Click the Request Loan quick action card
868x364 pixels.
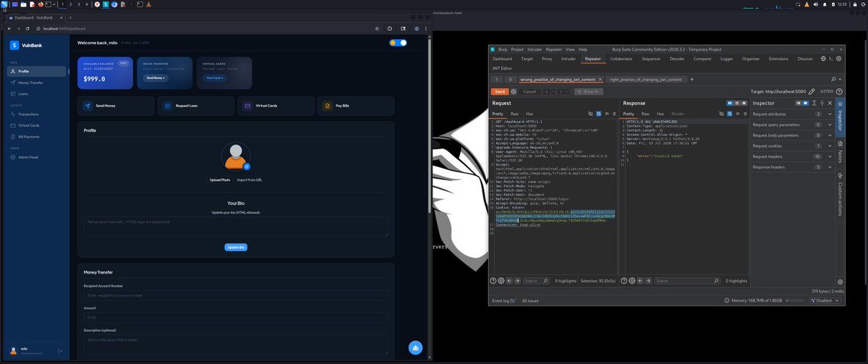coord(196,106)
